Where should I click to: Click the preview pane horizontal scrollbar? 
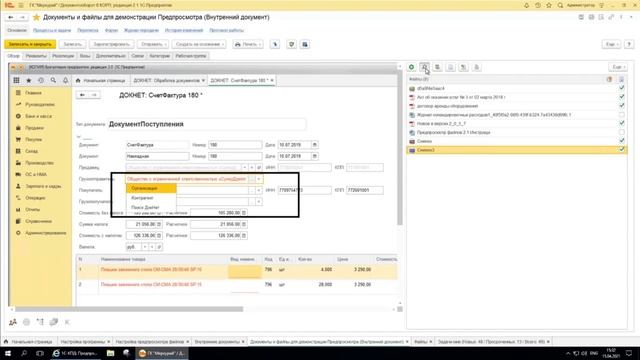(x=129, y=309)
